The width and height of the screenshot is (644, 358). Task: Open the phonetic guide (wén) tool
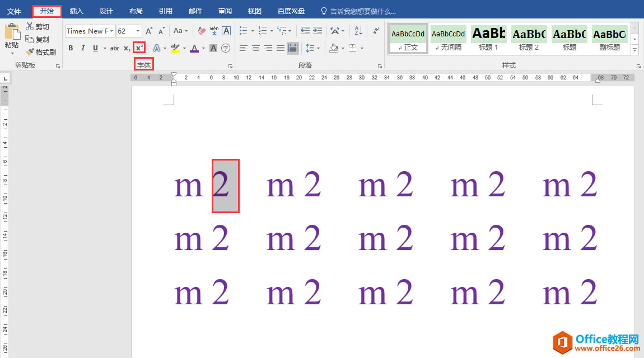pyautogui.click(x=214, y=31)
